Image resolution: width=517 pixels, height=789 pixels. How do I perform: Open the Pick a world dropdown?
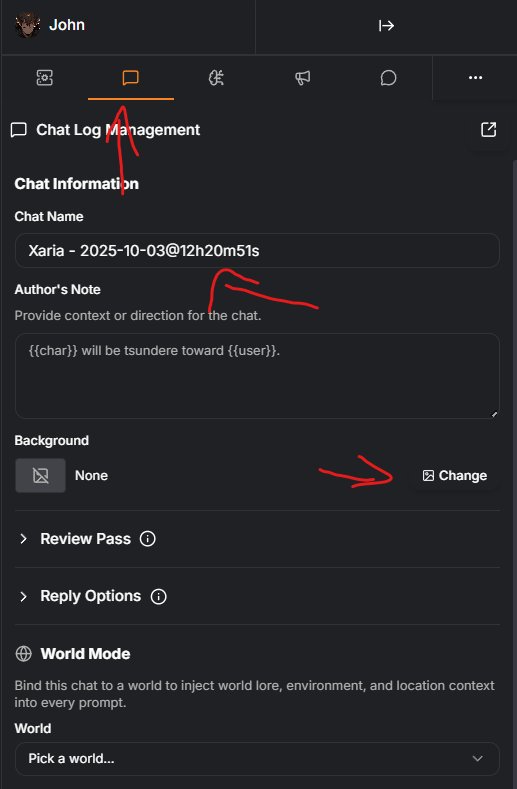pyautogui.click(x=257, y=759)
